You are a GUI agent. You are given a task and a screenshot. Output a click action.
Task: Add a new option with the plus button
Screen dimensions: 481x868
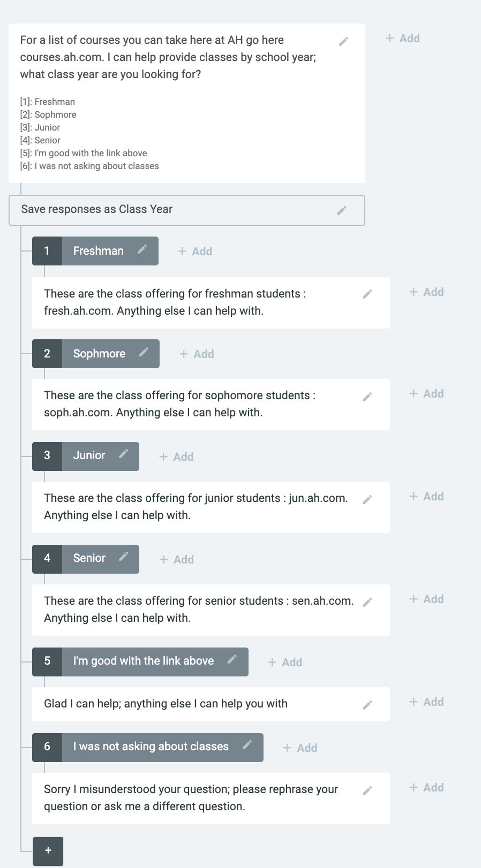pyautogui.click(x=48, y=851)
